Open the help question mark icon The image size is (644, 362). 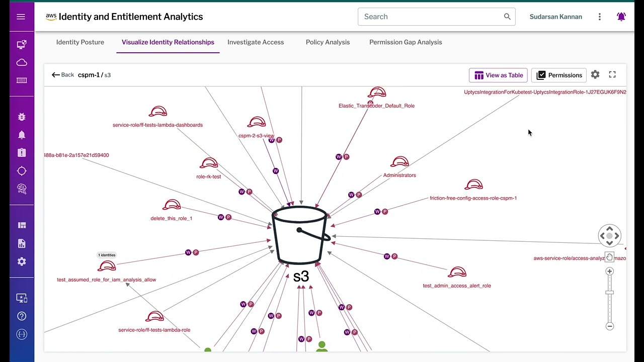[x=22, y=316]
